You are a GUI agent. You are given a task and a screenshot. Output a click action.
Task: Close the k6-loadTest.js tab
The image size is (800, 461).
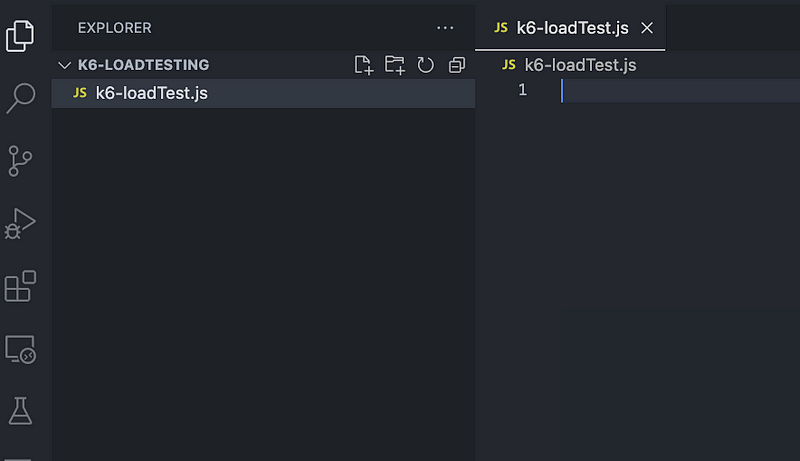(646, 28)
